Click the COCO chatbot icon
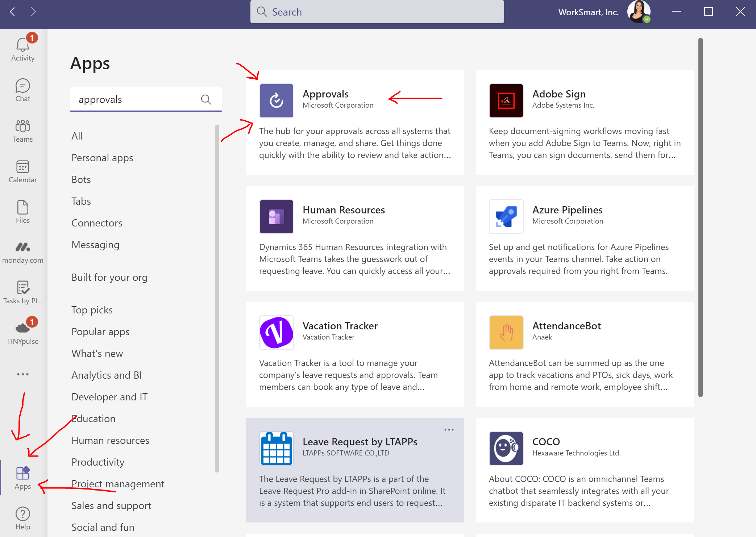The width and height of the screenshot is (756, 537). [x=506, y=449]
